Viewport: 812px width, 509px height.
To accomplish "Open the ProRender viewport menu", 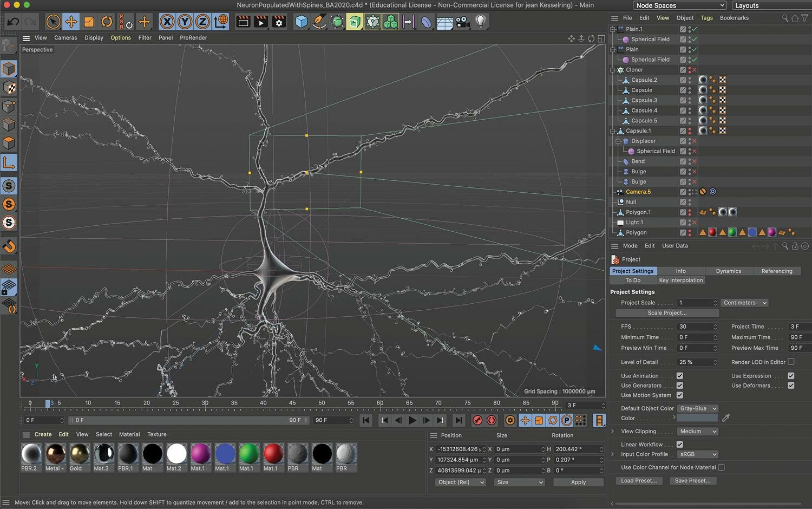I will point(193,38).
